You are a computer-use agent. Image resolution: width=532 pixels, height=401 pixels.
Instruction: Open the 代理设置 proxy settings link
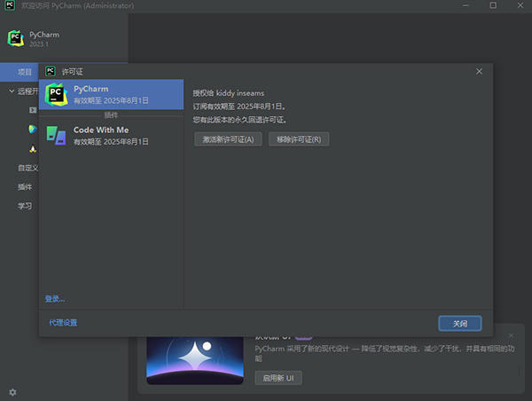[x=63, y=322]
